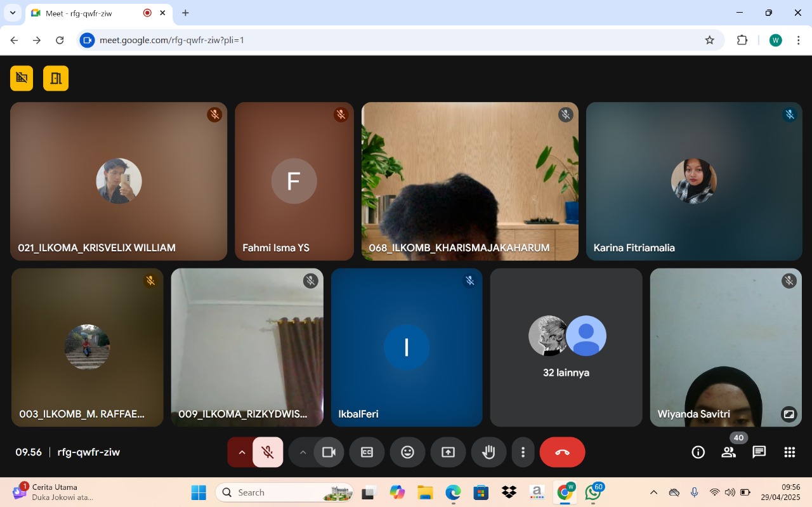Open the more options three-dot menu
Viewport: 812px width, 507px height.
(523, 452)
